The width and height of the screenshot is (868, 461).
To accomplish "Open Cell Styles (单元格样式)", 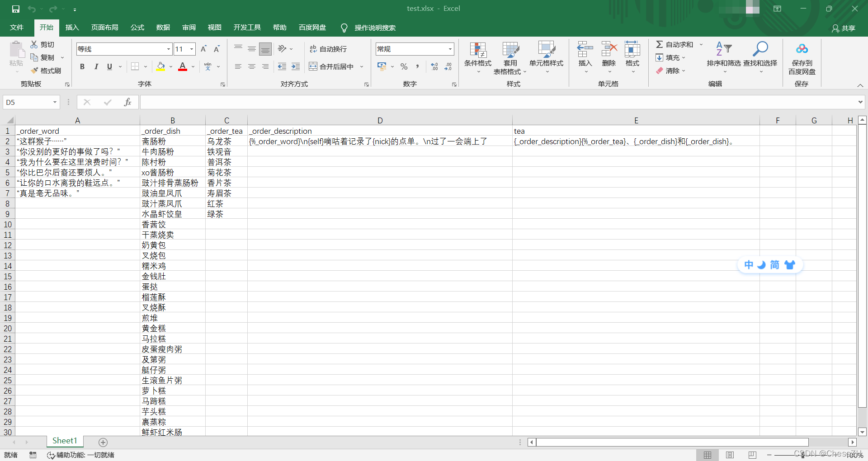I will point(546,58).
